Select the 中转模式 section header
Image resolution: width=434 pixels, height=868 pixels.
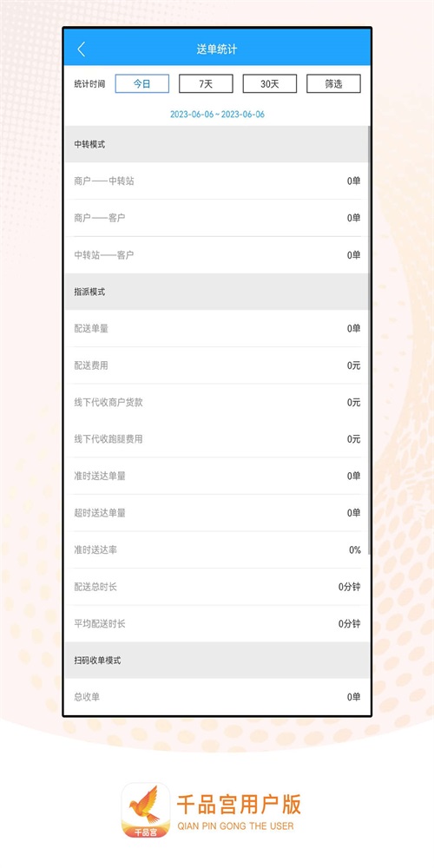[217, 144]
